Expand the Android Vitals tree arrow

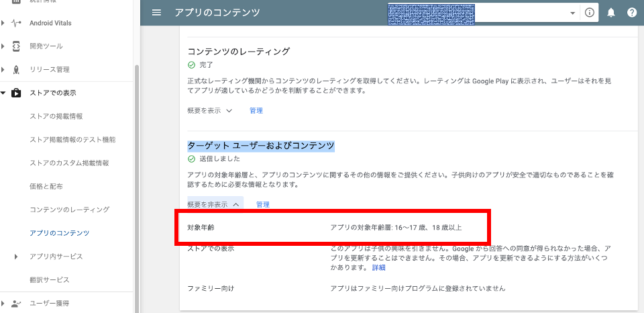click(x=3, y=23)
